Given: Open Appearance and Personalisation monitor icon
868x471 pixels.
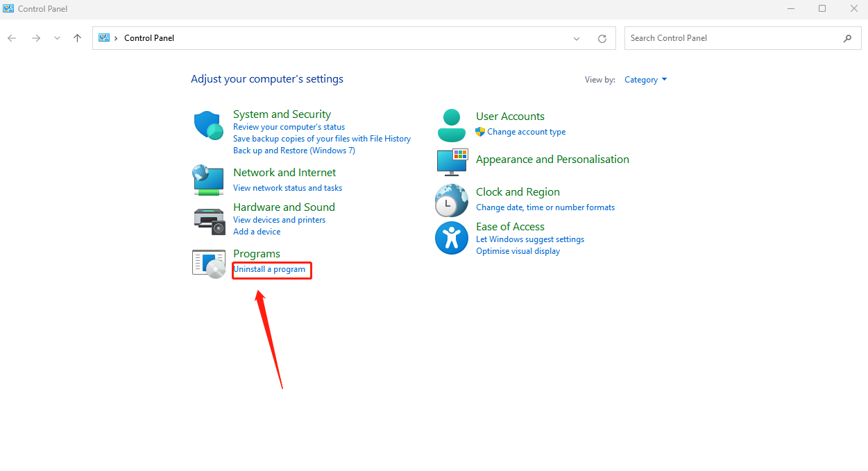Looking at the screenshot, I should coord(452,162).
